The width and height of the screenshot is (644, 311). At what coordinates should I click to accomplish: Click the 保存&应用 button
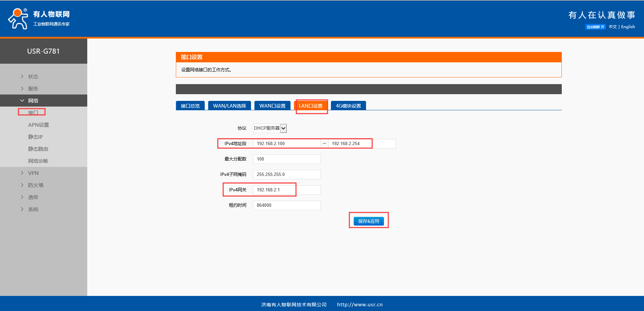368,221
